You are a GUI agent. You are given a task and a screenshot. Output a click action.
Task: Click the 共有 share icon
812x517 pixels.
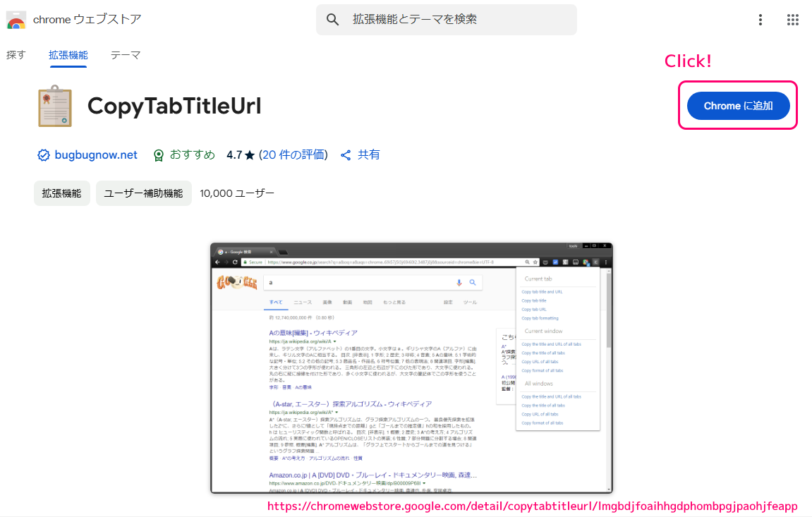click(346, 154)
